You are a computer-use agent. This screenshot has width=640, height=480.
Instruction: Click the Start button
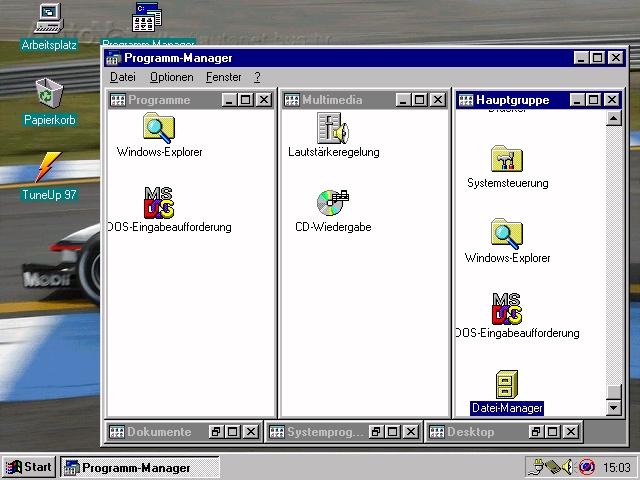29,467
